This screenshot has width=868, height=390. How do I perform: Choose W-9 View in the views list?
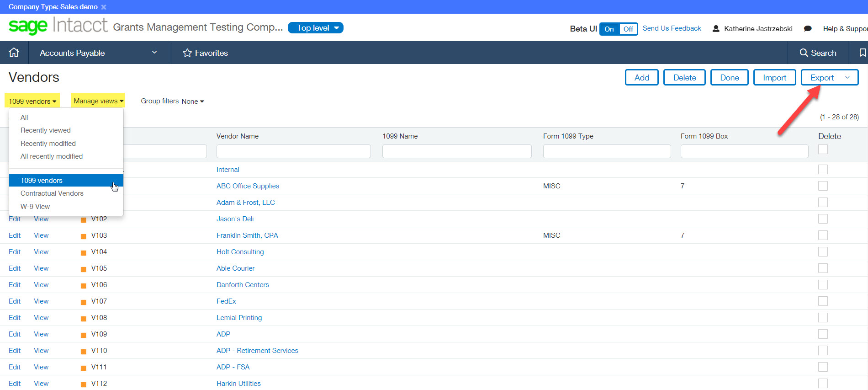click(35, 207)
